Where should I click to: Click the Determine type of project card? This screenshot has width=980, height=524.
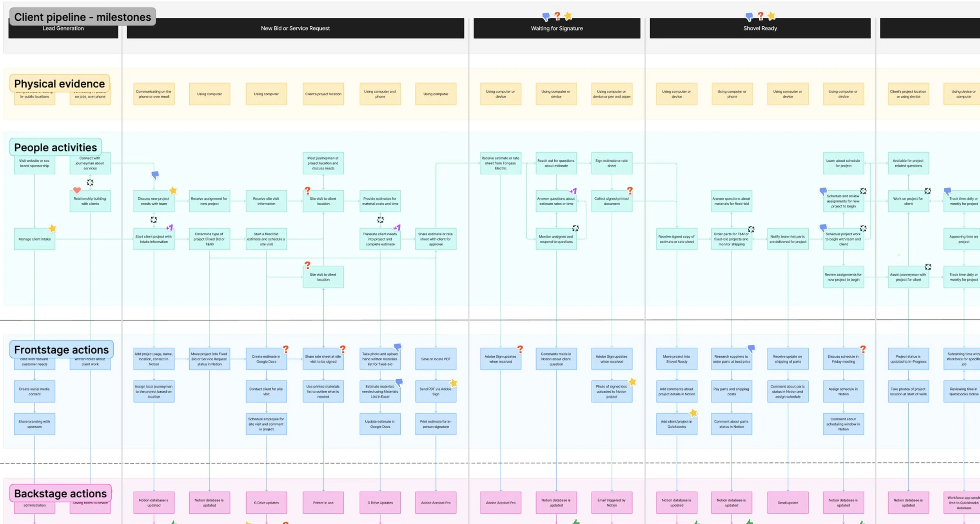pos(209,239)
